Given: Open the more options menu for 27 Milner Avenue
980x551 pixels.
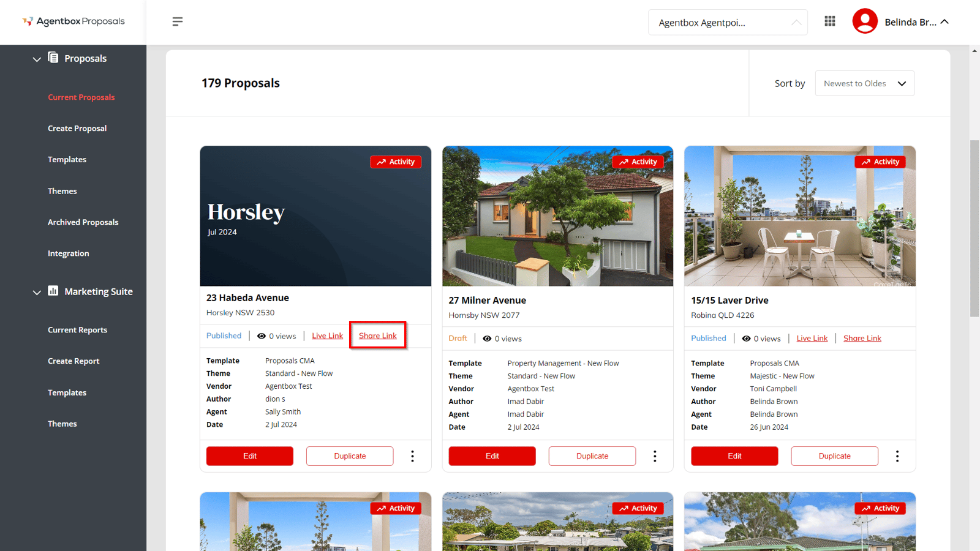Looking at the screenshot, I should 655,456.
